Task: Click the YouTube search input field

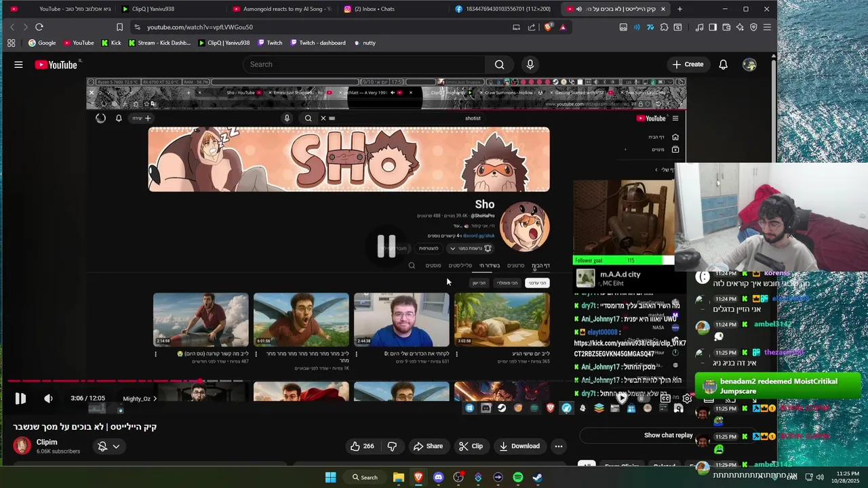Action: [364, 64]
